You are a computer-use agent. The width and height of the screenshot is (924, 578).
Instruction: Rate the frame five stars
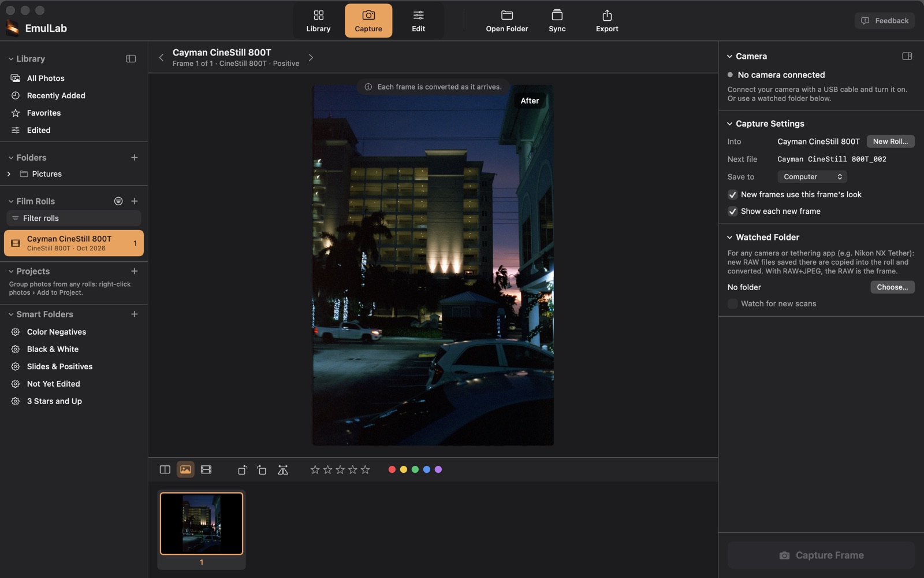point(365,469)
